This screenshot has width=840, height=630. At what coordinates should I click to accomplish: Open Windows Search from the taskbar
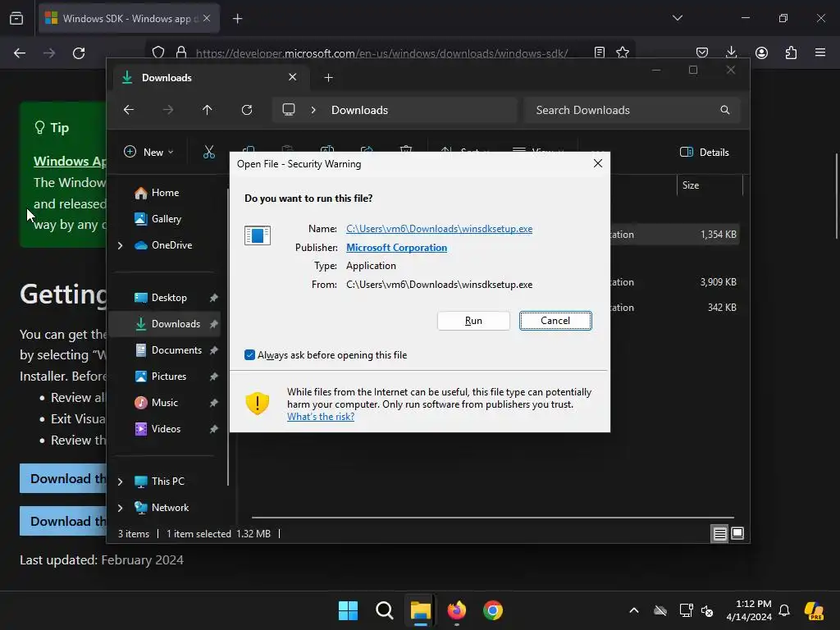tap(384, 610)
